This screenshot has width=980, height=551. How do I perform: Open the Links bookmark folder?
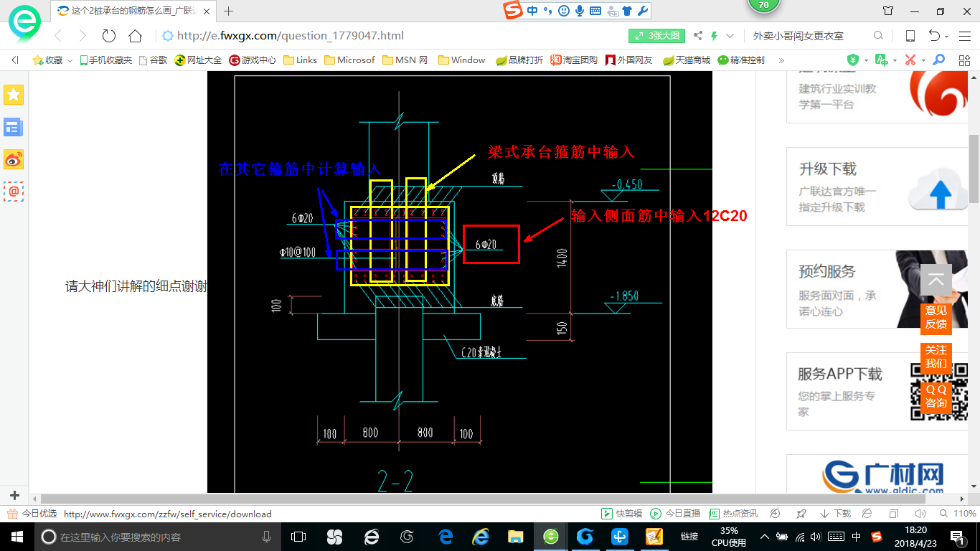pos(301,60)
